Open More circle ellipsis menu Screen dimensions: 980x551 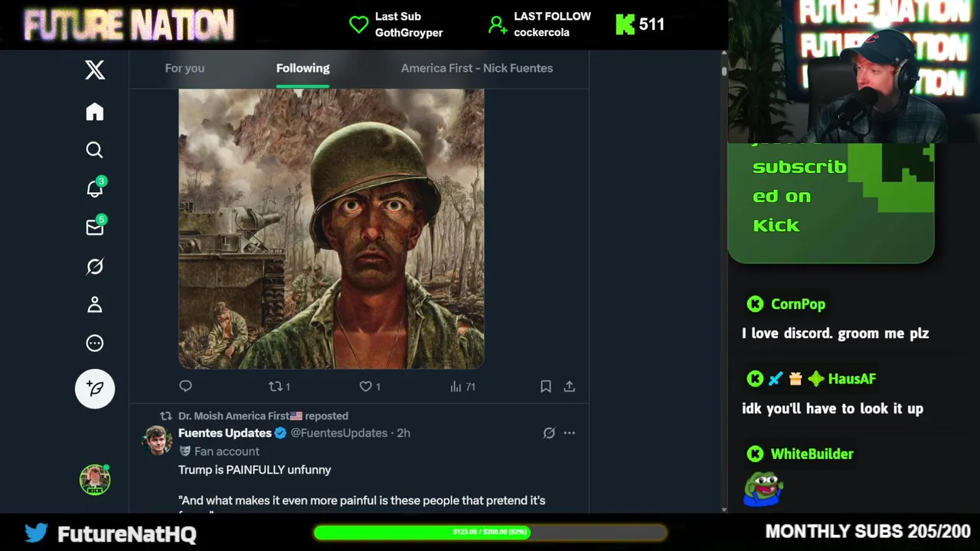point(95,343)
